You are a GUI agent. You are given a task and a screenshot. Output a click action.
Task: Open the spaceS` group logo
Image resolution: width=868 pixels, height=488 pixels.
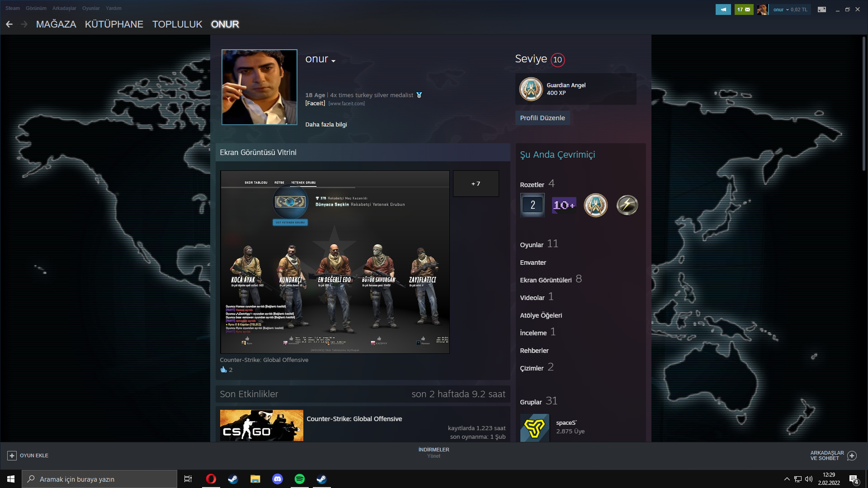(x=535, y=427)
